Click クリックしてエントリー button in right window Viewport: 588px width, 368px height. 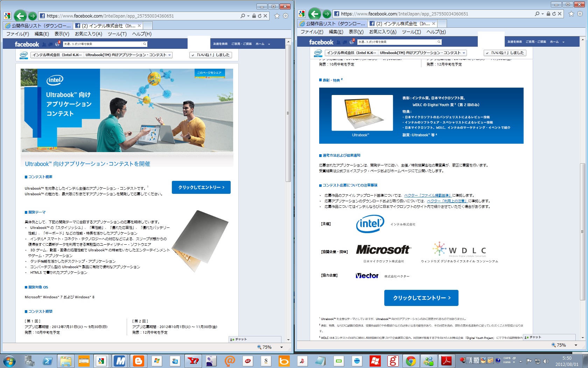click(421, 298)
